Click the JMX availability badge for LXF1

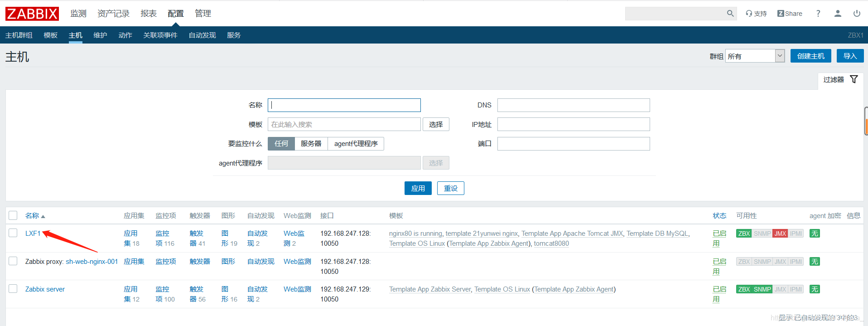point(780,234)
